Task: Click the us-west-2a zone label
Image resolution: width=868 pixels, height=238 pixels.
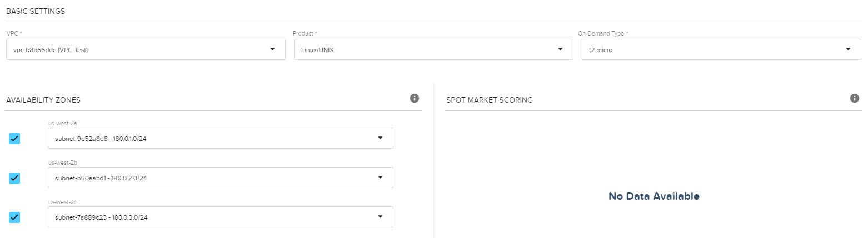Action: [x=59, y=124]
